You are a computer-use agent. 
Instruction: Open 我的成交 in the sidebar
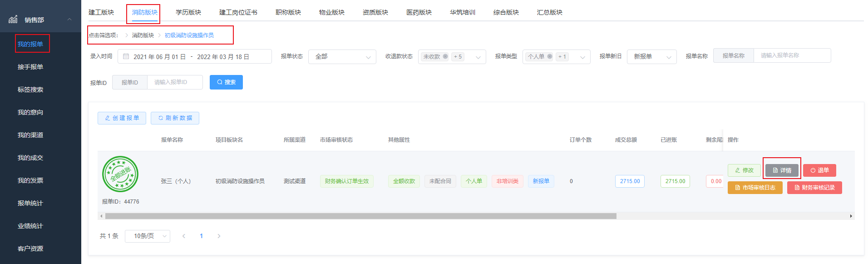(x=30, y=158)
